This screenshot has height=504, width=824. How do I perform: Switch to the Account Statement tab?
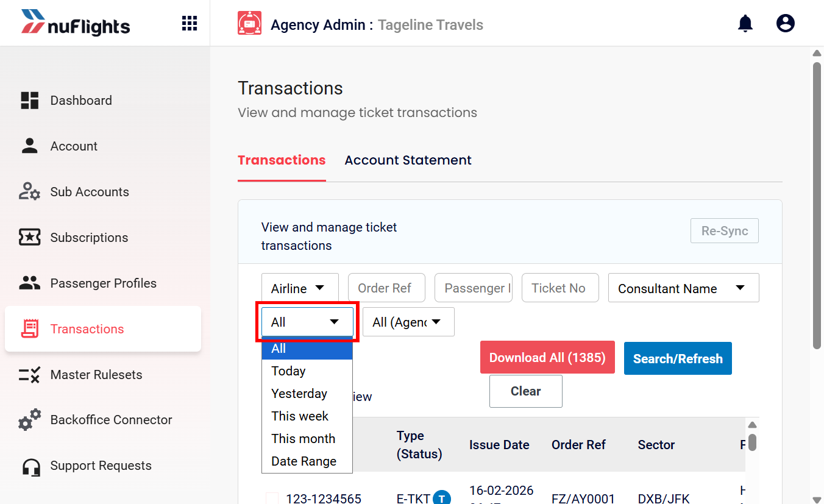pyautogui.click(x=408, y=160)
